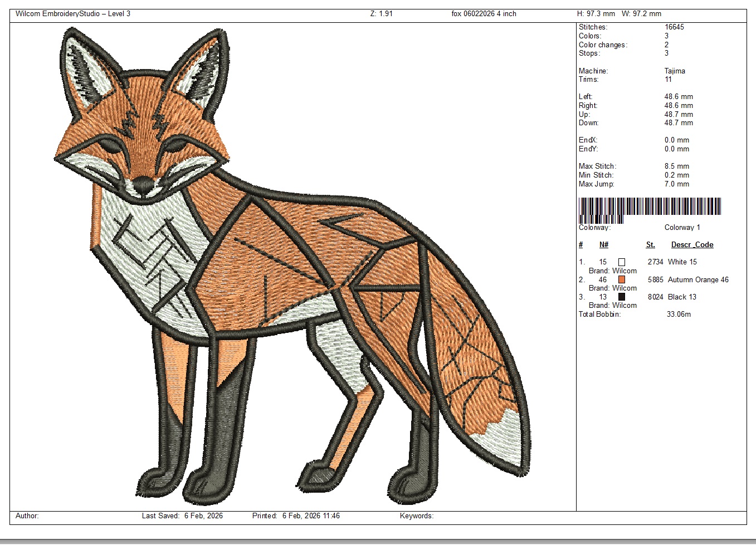Viewport: 756px width, 545px height.
Task: Click the Black 13 thread swatch
Action: click(x=622, y=297)
